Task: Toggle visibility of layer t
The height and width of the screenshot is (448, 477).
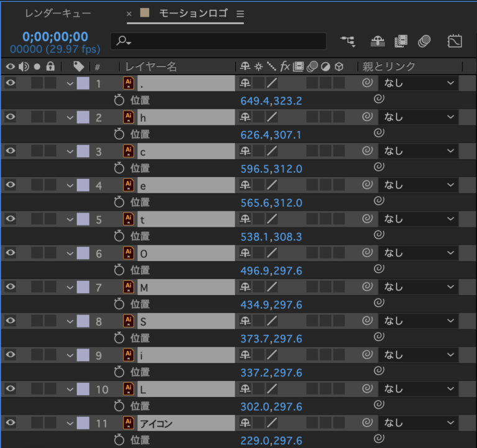Action: tap(10, 219)
